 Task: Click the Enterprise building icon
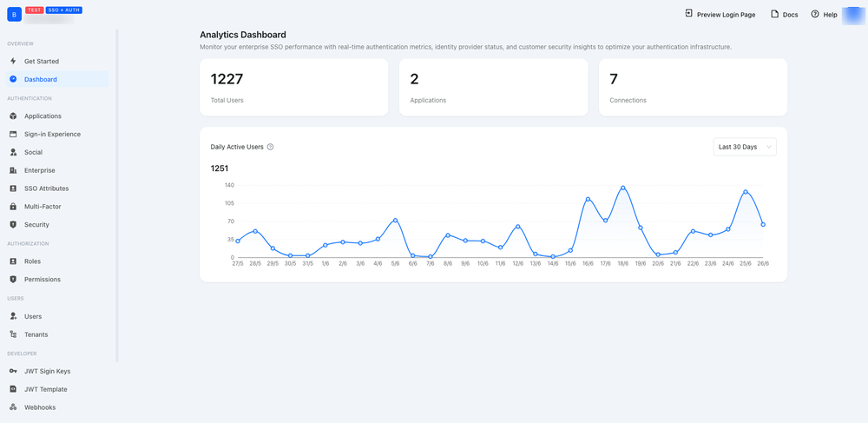tap(13, 170)
